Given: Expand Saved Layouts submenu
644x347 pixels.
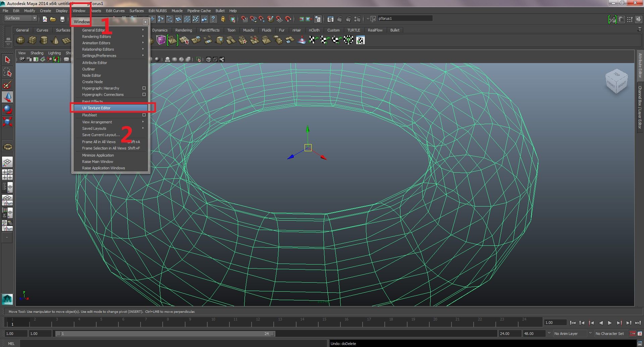Looking at the screenshot, I should [111, 128].
